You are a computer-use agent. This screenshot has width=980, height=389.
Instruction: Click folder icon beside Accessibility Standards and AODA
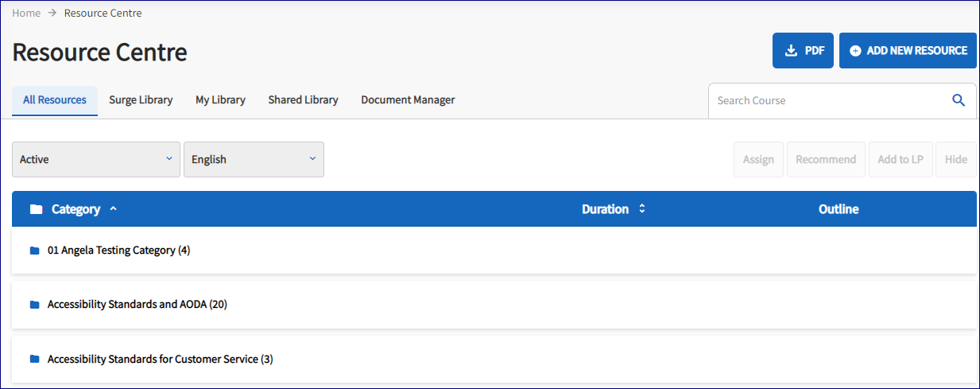tap(34, 305)
